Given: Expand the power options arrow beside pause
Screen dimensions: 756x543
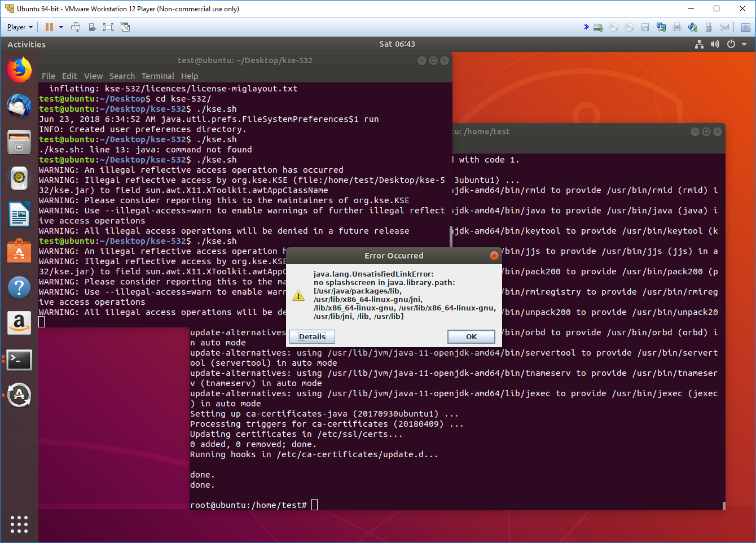Looking at the screenshot, I should 61,27.
